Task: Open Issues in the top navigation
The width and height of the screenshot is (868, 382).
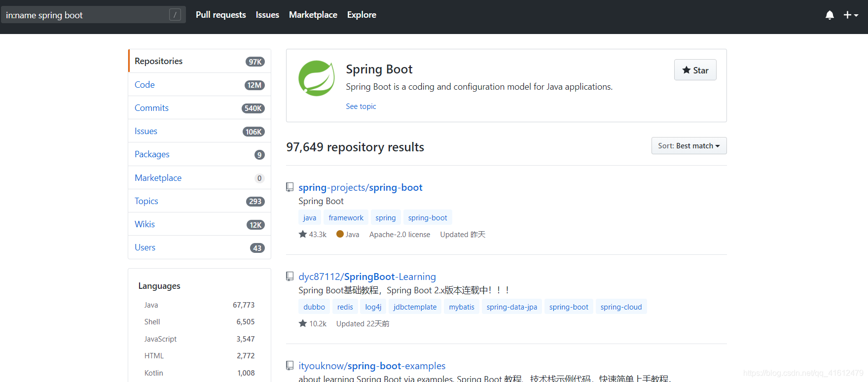Action: tap(267, 15)
